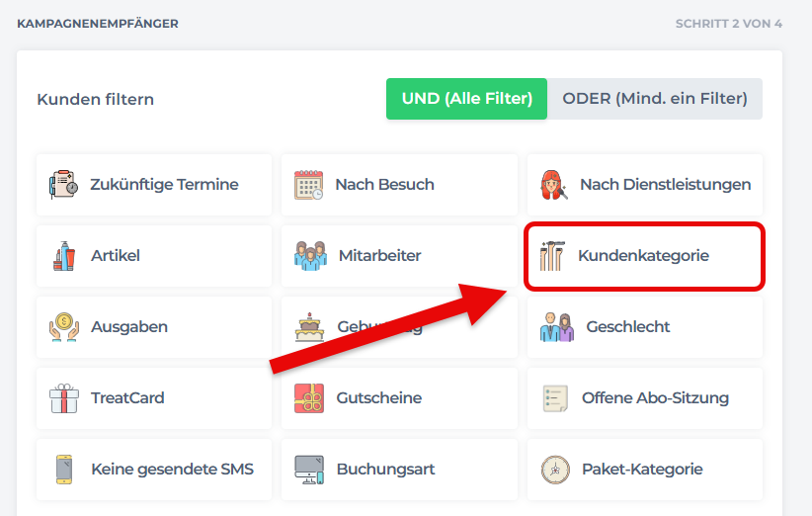Click the clipboard icon for Zukünftige Termine
This screenshot has height=516, width=812.
pyautogui.click(x=63, y=185)
